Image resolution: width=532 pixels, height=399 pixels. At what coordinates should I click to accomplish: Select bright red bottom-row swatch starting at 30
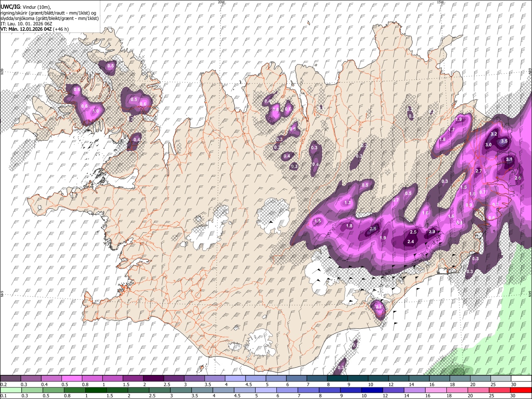(x=521, y=390)
